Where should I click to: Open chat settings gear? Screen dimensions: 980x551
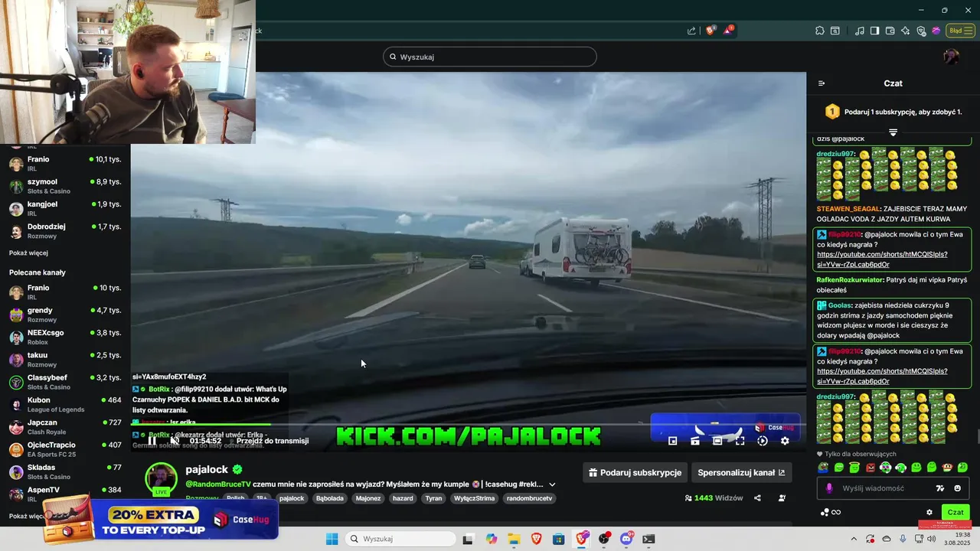pyautogui.click(x=929, y=512)
